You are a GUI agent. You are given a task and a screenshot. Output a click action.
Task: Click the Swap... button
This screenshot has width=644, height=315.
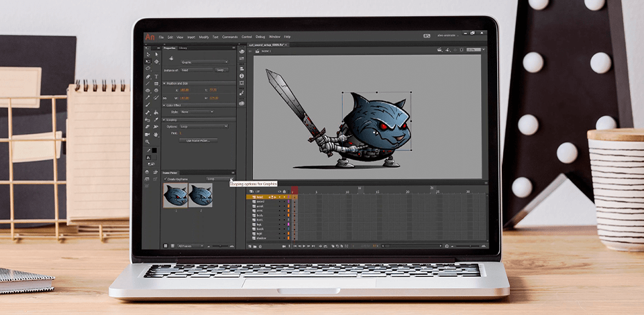click(x=221, y=70)
